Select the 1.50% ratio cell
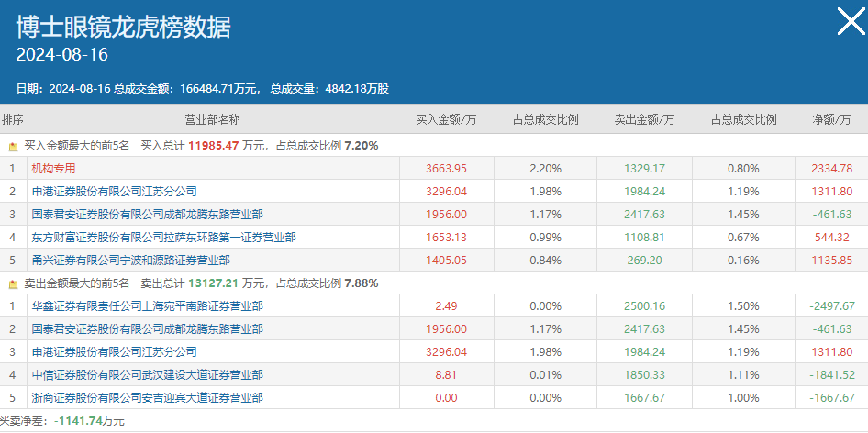 [743, 306]
